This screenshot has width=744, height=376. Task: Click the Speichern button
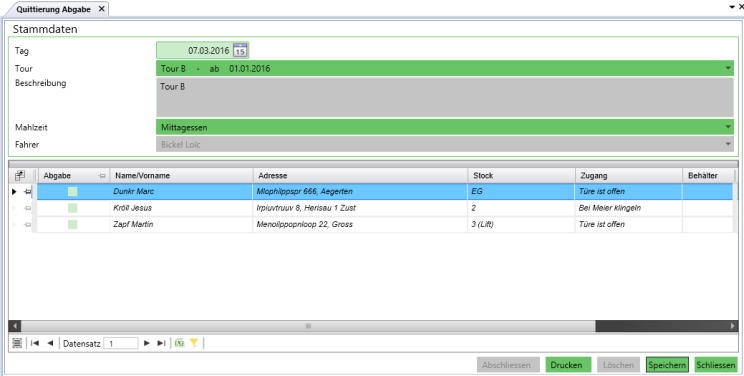point(667,365)
